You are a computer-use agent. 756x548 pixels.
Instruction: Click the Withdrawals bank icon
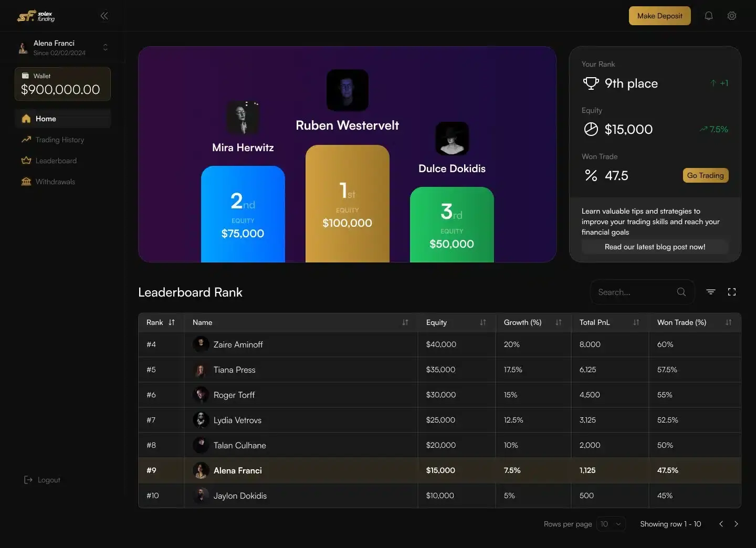[x=26, y=182]
